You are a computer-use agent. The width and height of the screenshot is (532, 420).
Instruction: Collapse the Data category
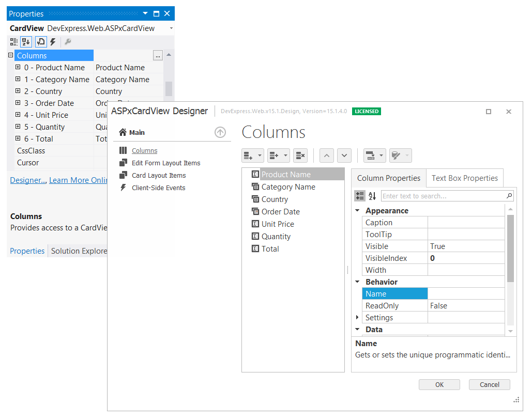[x=357, y=329]
